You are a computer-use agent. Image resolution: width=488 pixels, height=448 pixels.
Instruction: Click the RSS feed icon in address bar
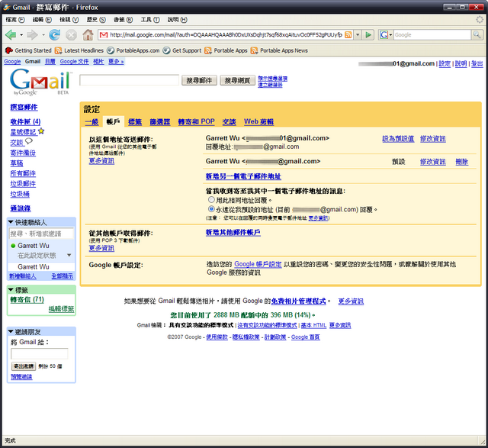(x=348, y=34)
